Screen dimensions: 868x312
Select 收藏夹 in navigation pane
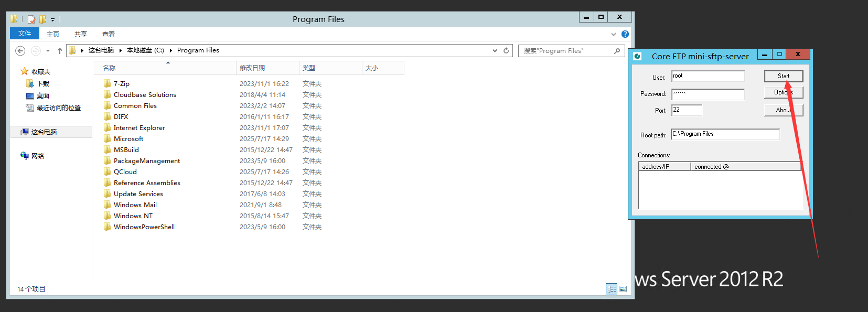(40, 71)
